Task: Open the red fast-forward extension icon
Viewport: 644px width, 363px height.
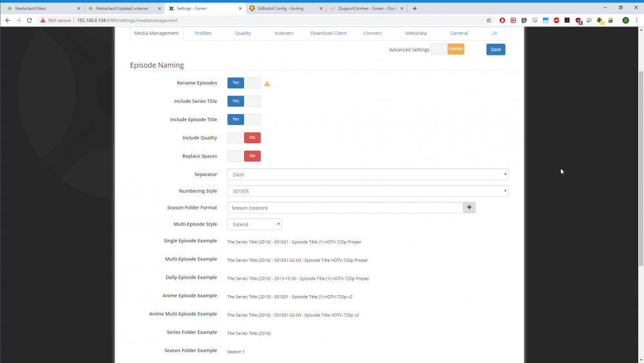Action: pyautogui.click(x=513, y=20)
